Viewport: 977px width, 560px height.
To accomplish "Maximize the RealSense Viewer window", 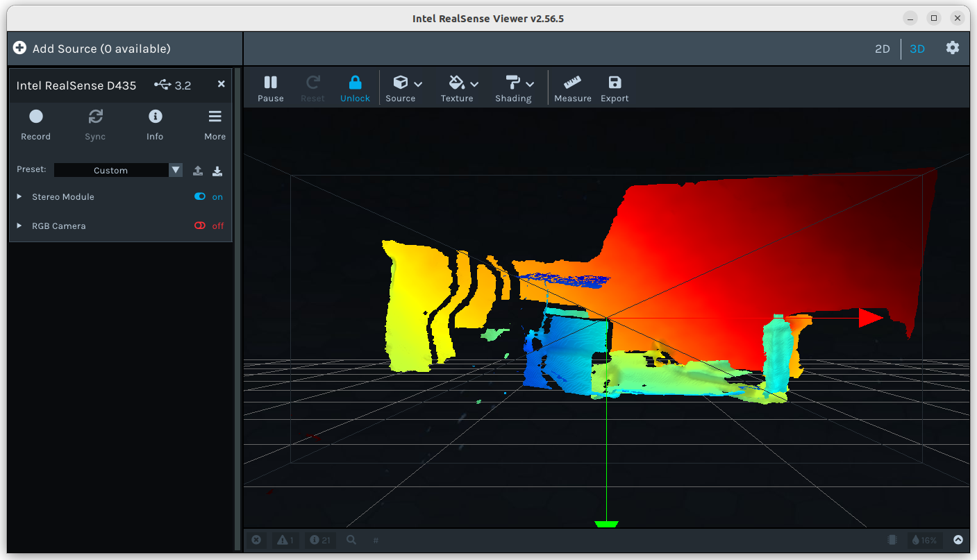I will [x=935, y=18].
